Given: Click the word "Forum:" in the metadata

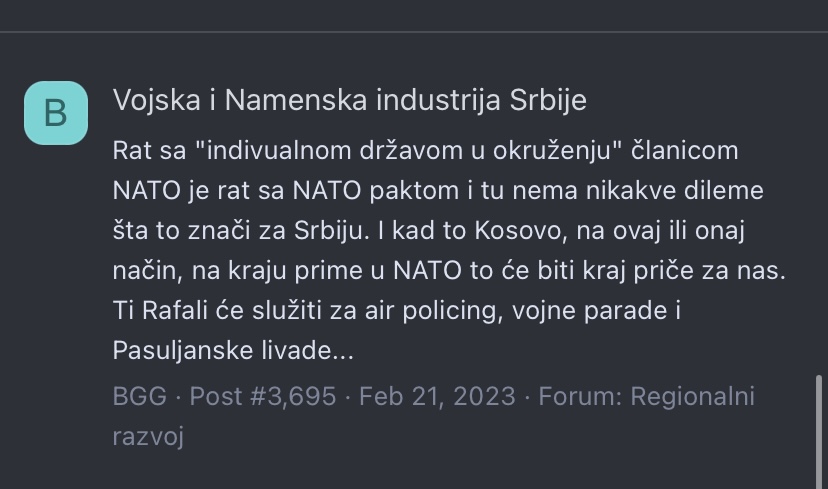Looking at the screenshot, I should (582, 397).
